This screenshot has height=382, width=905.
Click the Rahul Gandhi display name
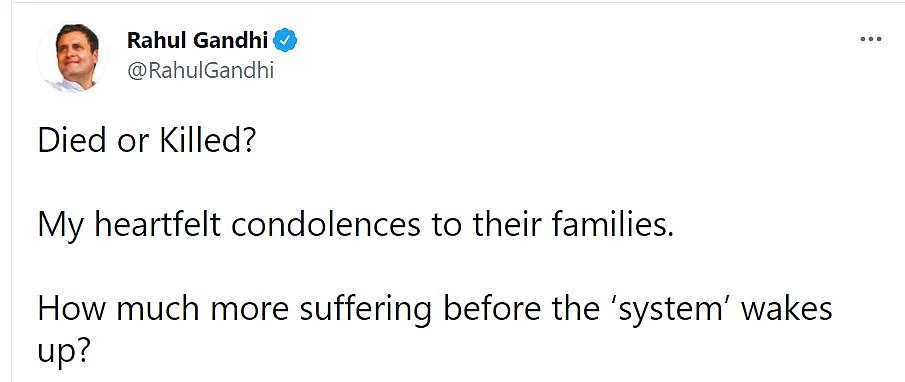point(197,40)
